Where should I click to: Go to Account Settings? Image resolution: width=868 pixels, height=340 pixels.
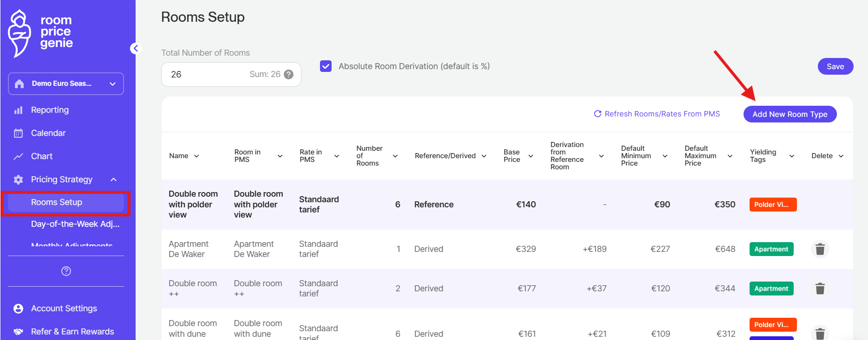point(64,308)
